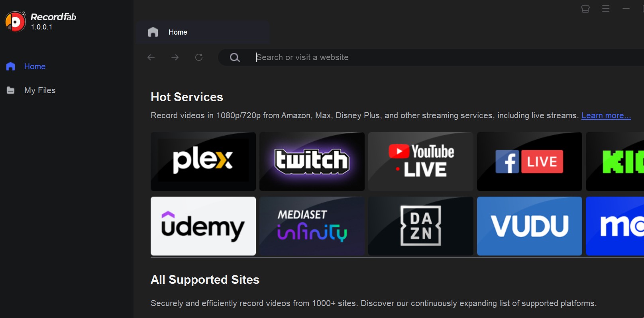Click the Hot Services heading

pyautogui.click(x=187, y=97)
